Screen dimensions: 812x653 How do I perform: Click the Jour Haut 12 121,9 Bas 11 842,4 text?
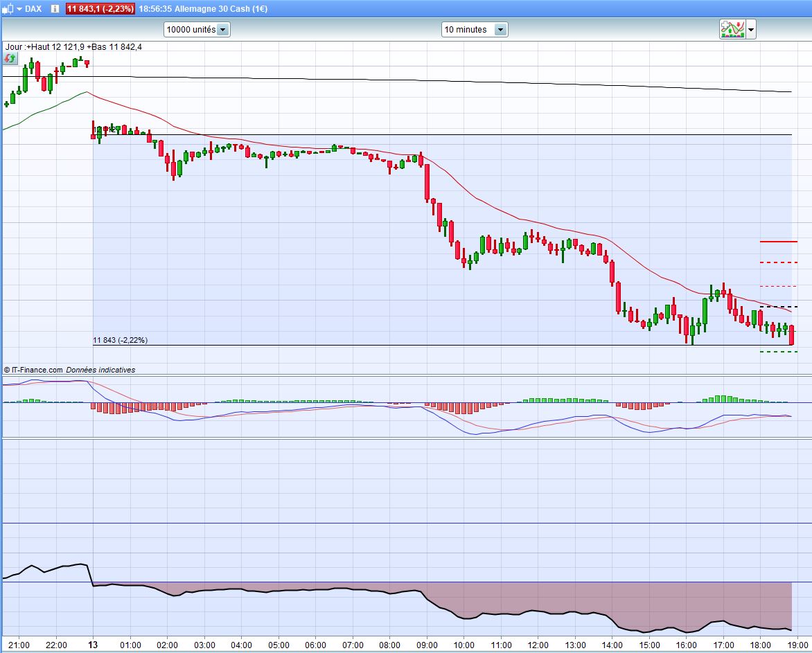[x=73, y=46]
